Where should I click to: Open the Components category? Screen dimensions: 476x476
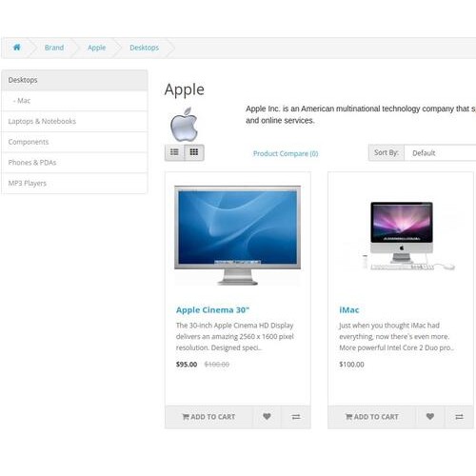[74, 142]
